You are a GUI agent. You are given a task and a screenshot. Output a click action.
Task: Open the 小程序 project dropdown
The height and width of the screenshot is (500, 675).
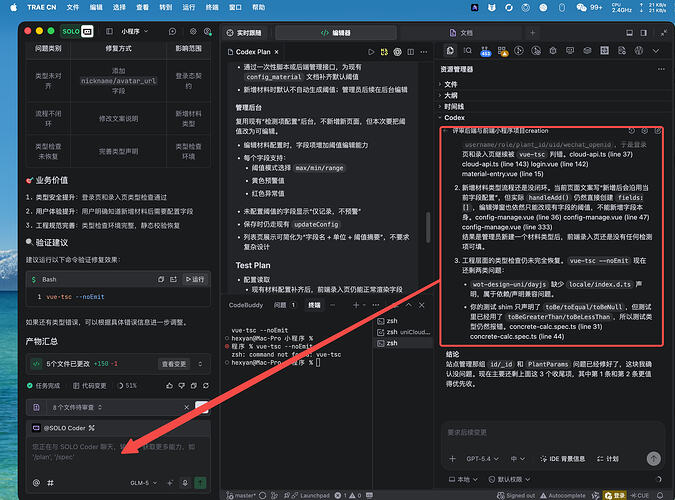[134, 31]
